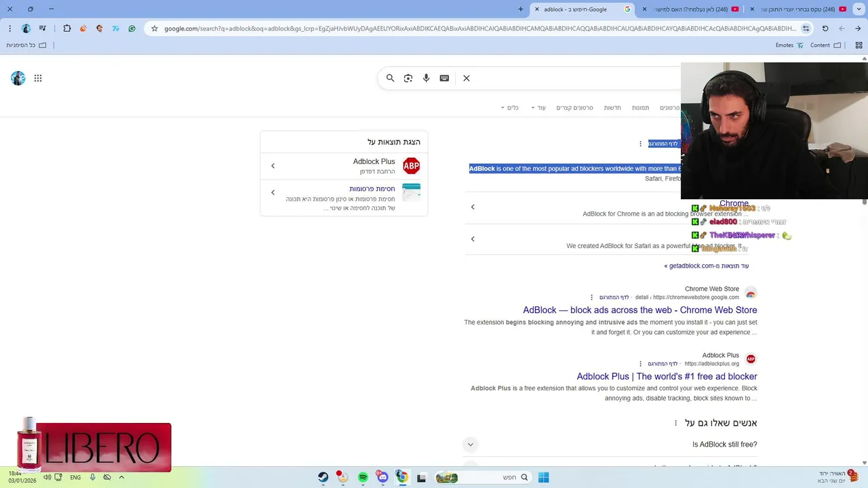Switch ENG input language on taskbar

[x=75, y=477]
